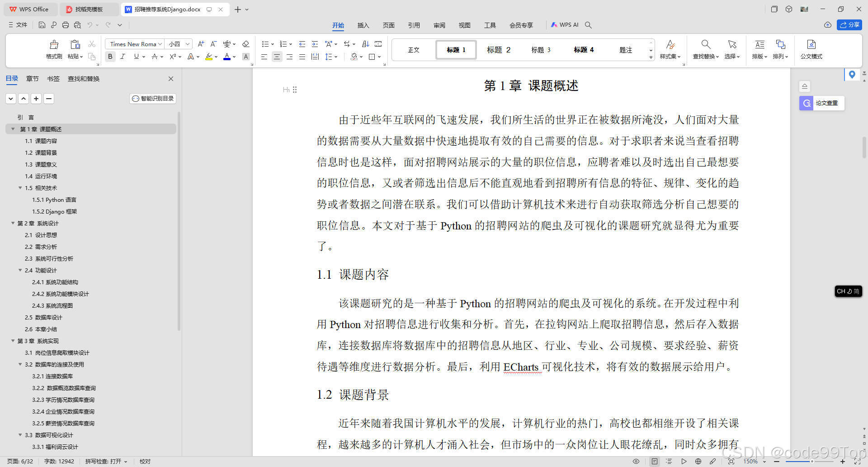Open the WPS AI assistant
This screenshot has height=467, width=868.
(x=565, y=25)
